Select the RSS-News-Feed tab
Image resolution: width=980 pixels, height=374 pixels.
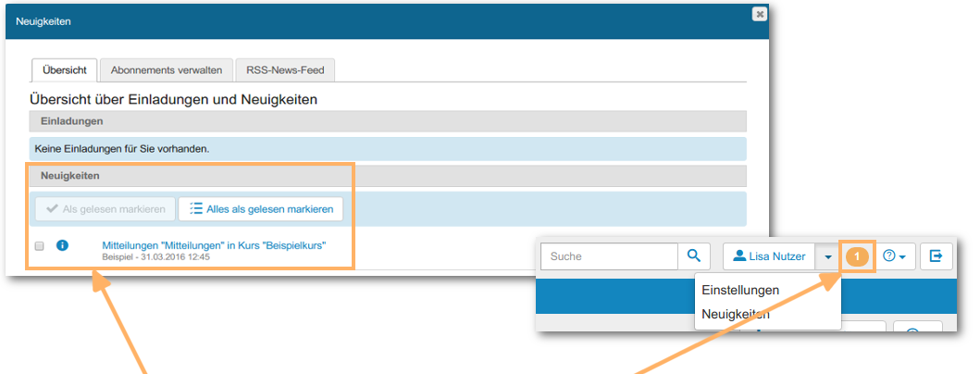click(285, 70)
